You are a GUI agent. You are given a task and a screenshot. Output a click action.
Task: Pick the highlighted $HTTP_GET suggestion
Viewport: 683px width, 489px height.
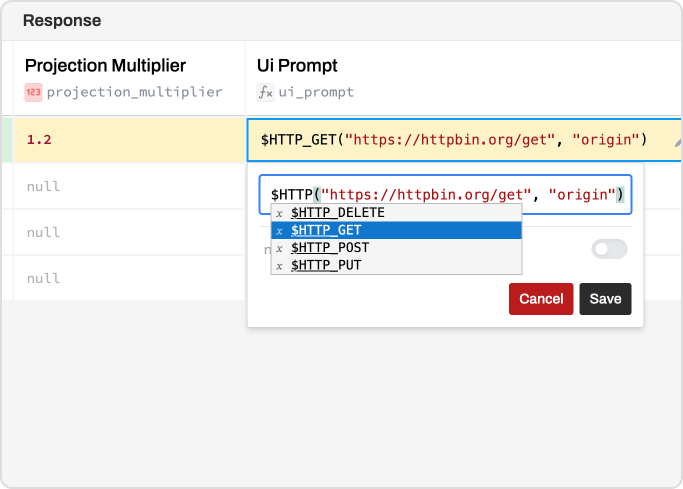(396, 230)
